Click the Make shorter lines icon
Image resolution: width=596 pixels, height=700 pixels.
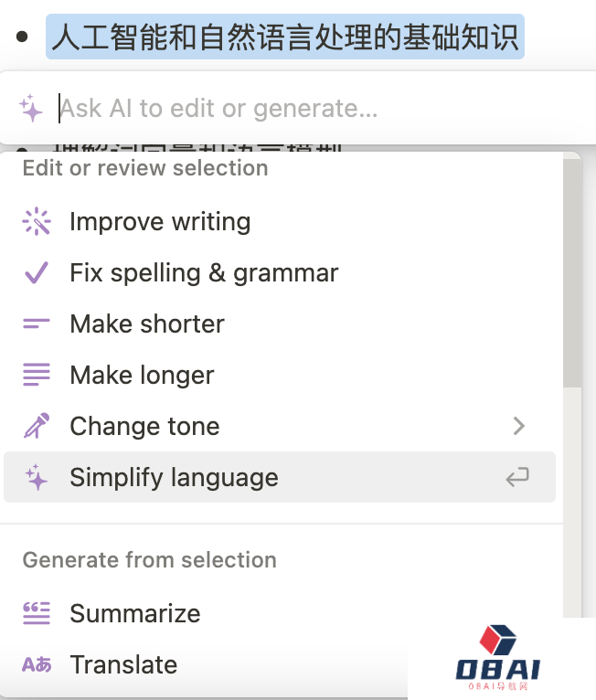pyautogui.click(x=37, y=324)
